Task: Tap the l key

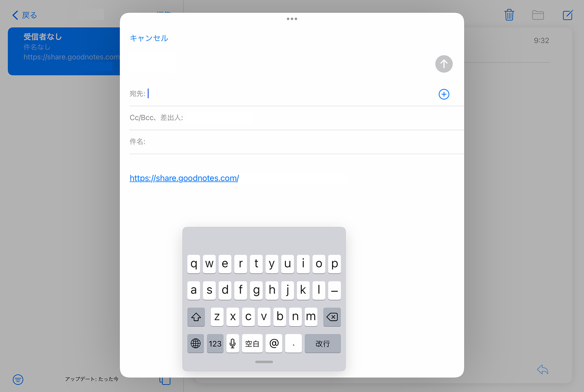Action: pos(319,290)
